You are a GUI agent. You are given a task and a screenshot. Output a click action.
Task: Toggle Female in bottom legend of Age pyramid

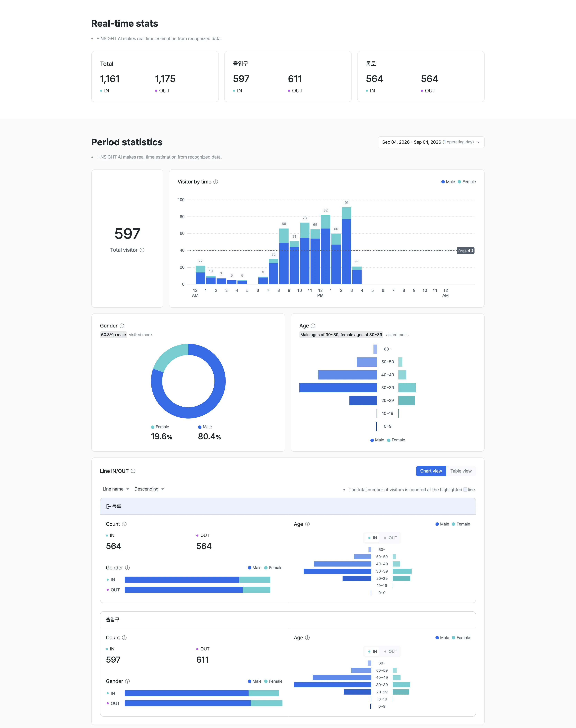coord(396,440)
